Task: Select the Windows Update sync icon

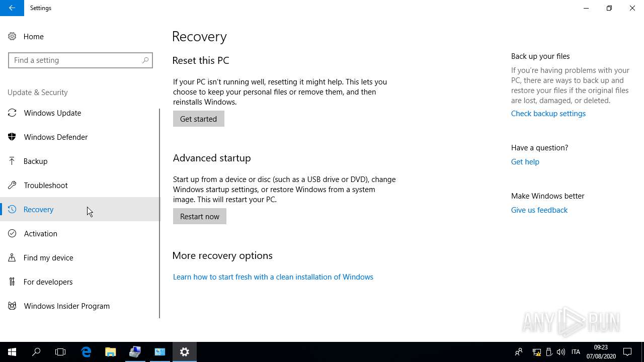Action: 12,113
